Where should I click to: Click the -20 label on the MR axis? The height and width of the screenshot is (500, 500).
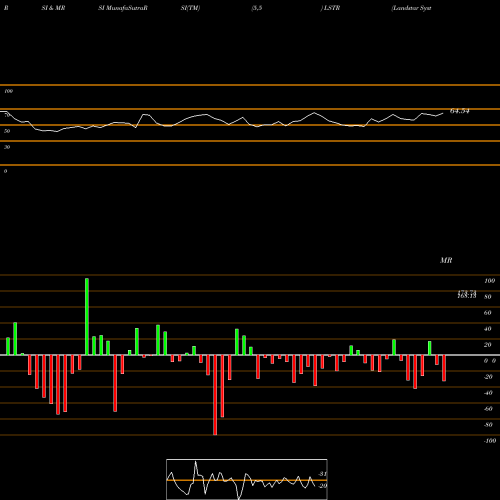488,377
